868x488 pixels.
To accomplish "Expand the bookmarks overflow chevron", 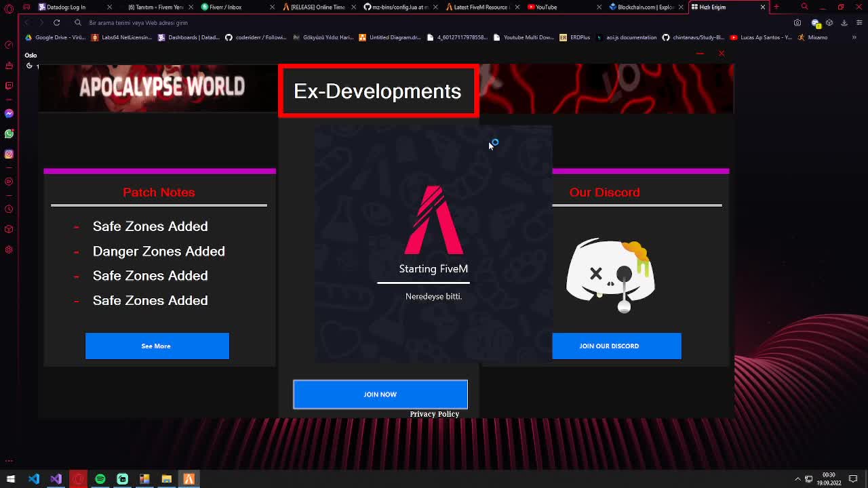I will (854, 37).
